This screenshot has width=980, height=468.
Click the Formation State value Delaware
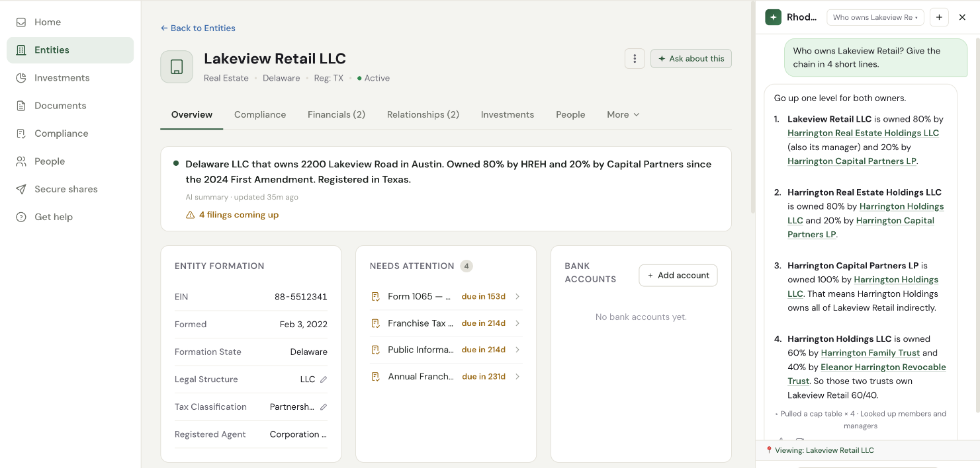click(x=309, y=352)
